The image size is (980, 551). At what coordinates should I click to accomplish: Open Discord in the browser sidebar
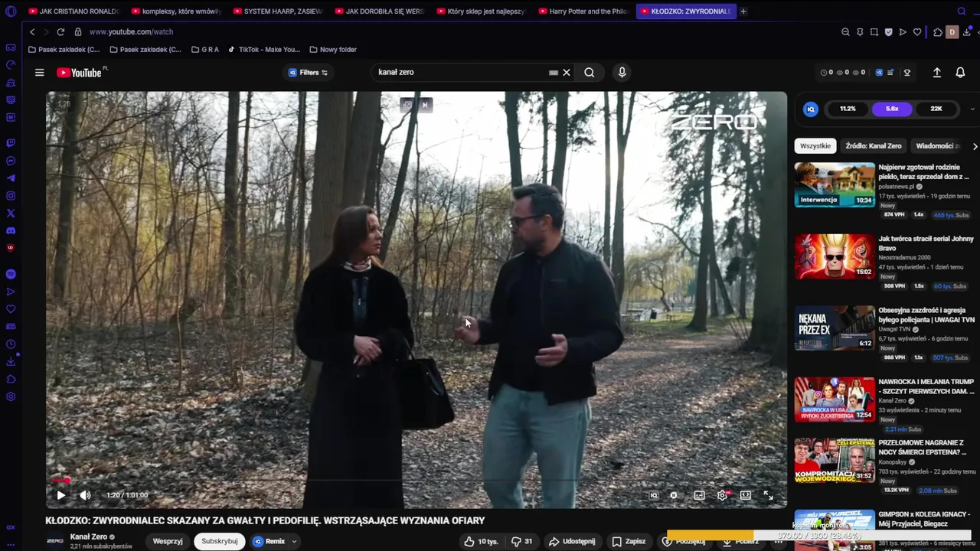click(11, 231)
